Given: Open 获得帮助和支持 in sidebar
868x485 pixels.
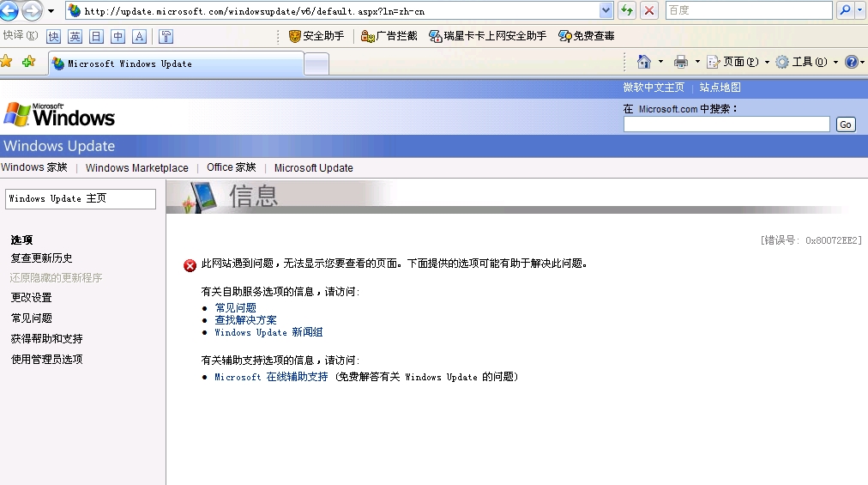Looking at the screenshot, I should point(47,339).
